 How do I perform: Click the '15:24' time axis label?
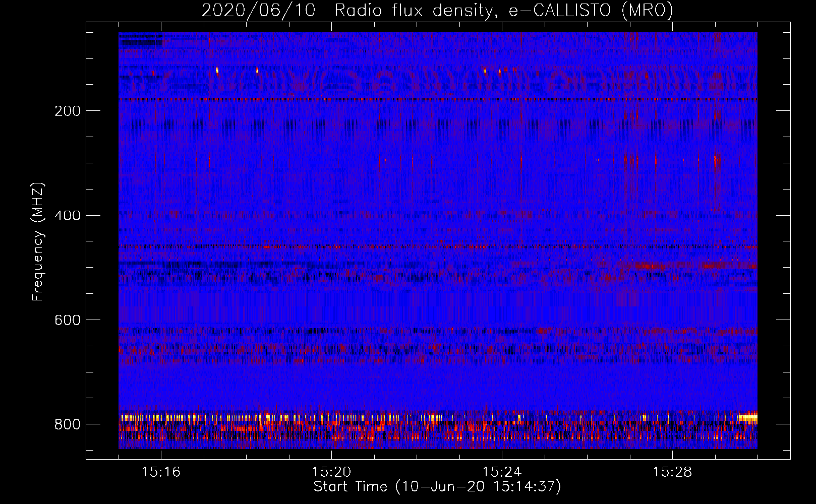pos(502,472)
